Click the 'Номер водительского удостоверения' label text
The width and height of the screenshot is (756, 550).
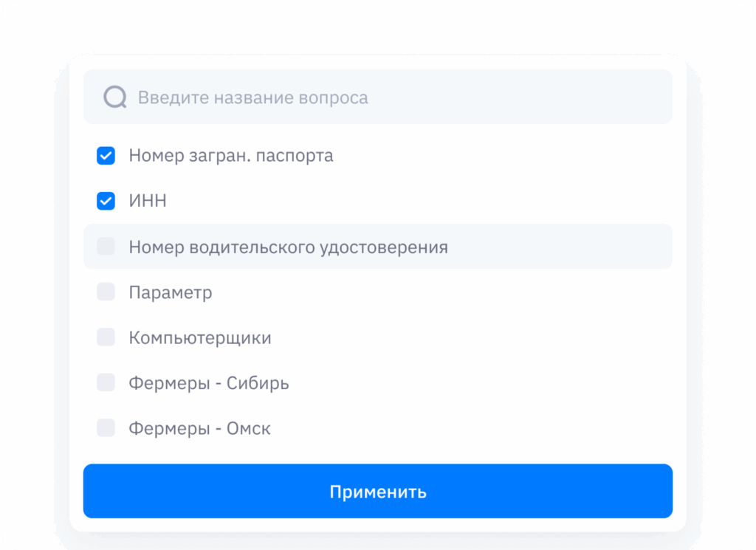pos(288,247)
